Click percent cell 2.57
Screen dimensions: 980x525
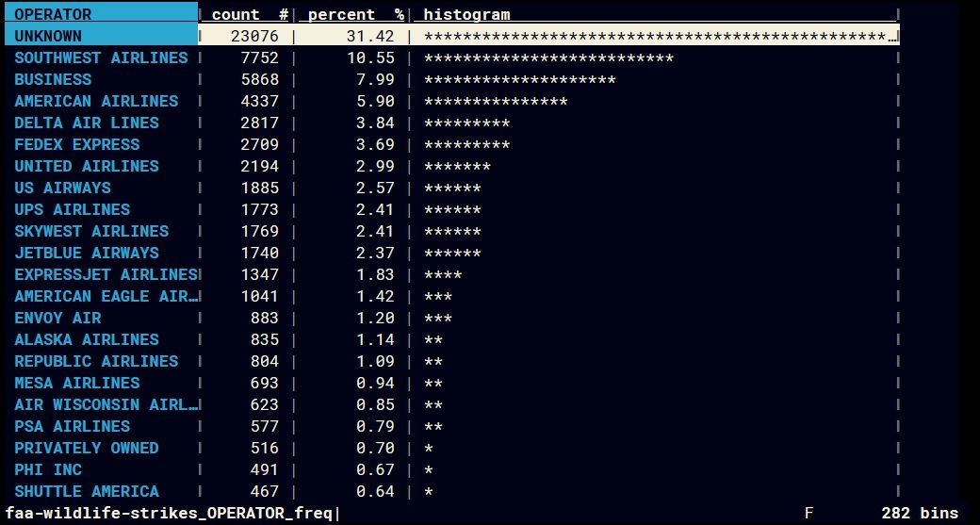pos(376,188)
